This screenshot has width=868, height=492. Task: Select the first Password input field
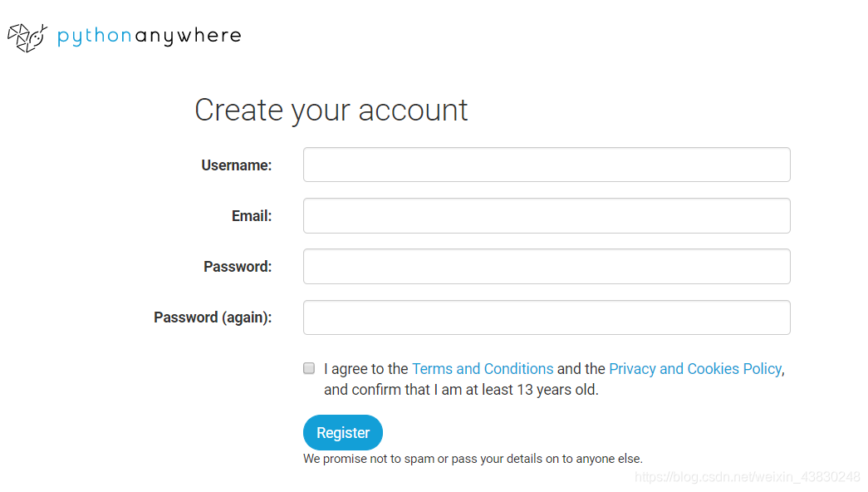coord(547,267)
